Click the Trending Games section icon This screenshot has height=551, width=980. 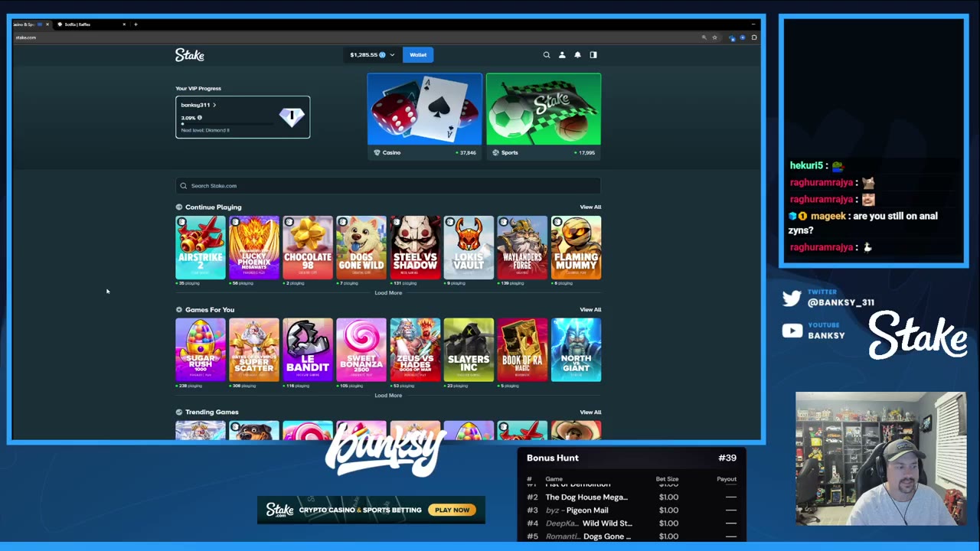tap(179, 412)
